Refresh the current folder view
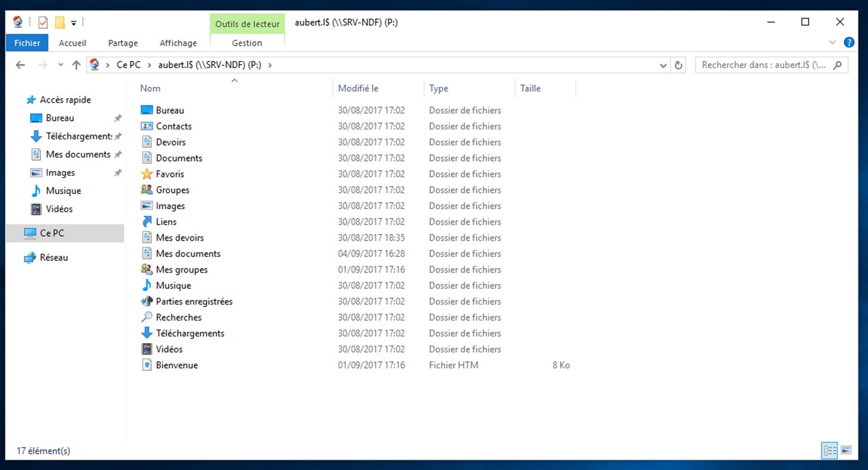This screenshot has height=470, width=868. click(678, 65)
